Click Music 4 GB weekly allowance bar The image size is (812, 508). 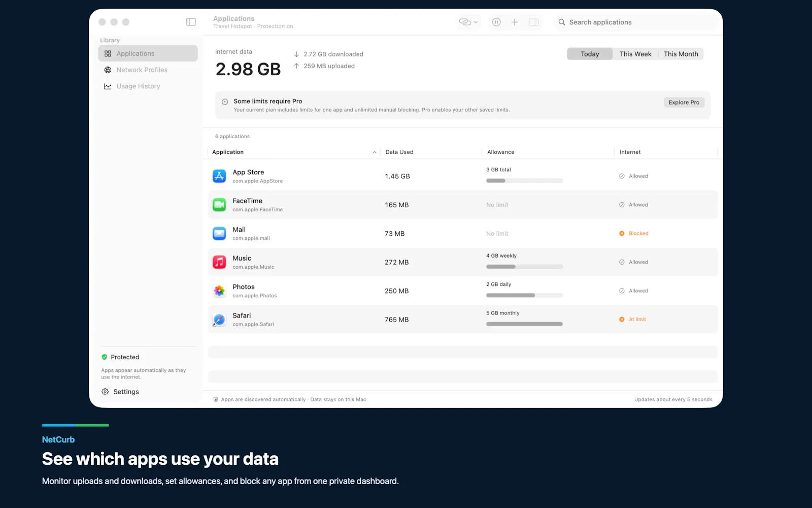(x=524, y=267)
